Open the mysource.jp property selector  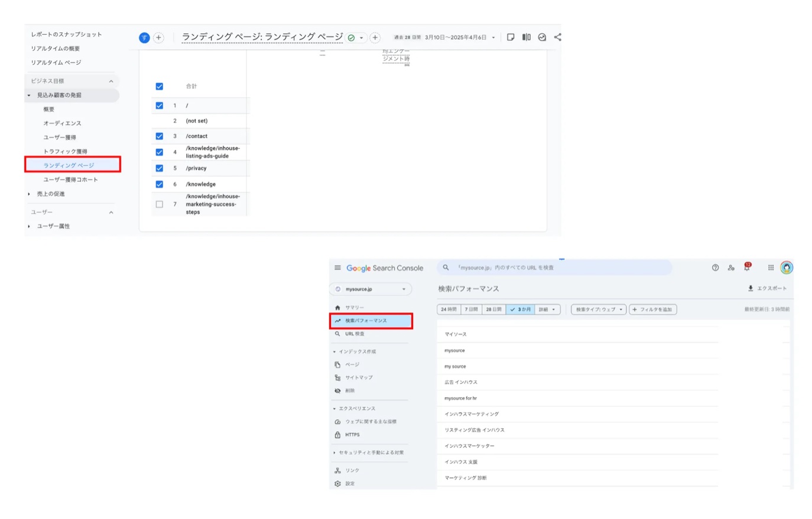(371, 289)
